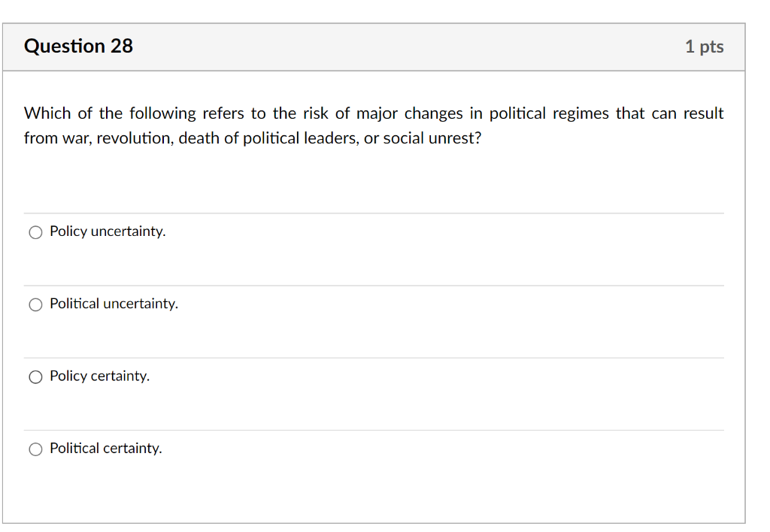This screenshot has height=532, width=770.
Task: Click the Policy certainty answer label
Action: tap(98, 376)
